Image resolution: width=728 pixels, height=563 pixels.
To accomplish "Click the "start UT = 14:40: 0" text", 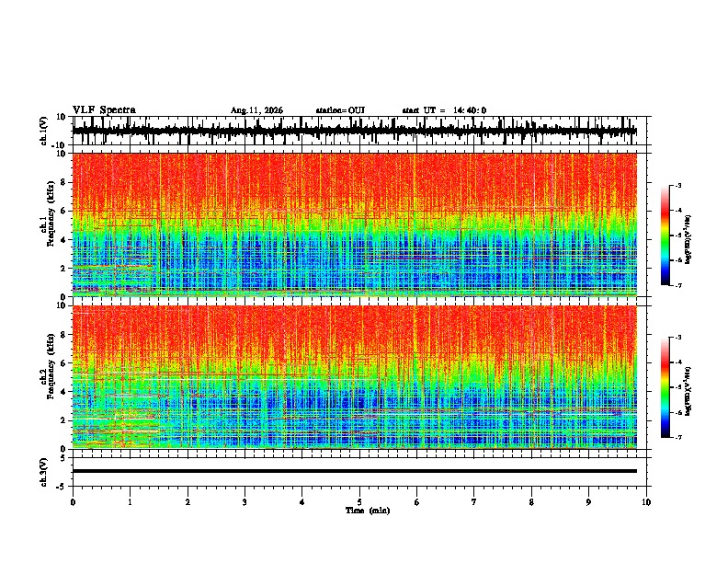I will (x=444, y=110).
